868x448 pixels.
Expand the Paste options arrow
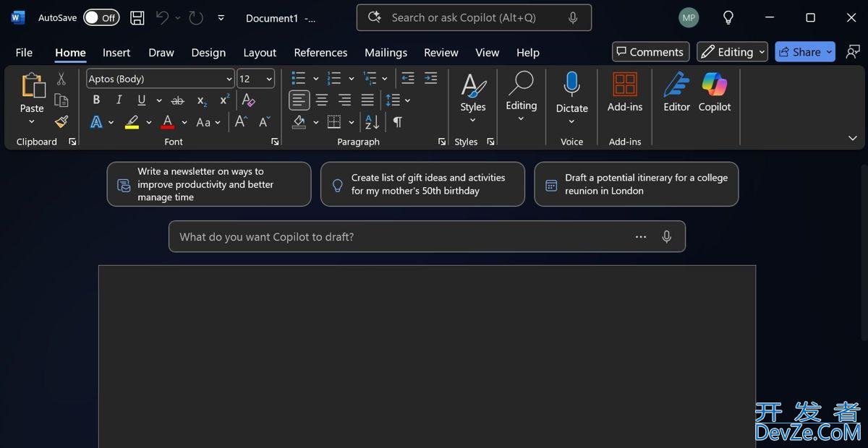click(x=32, y=121)
